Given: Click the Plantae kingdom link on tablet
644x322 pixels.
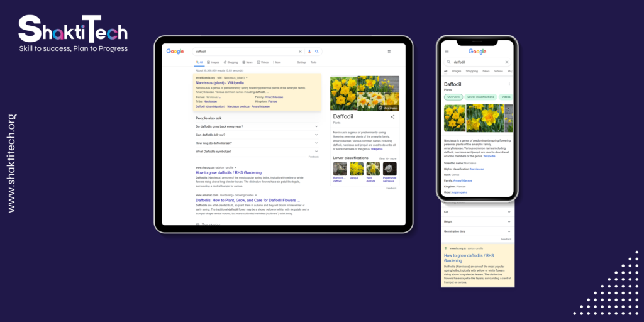Looking at the screenshot, I should 272,101.
